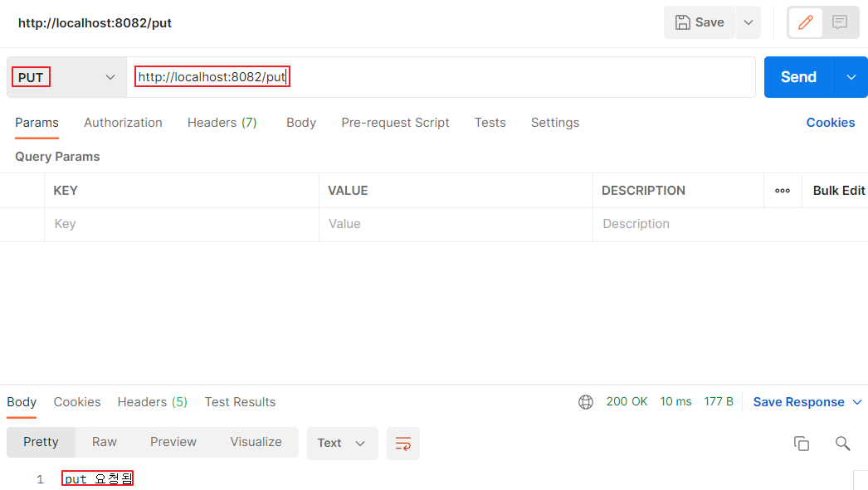
Task: Select the Preview view mode
Action: point(173,442)
